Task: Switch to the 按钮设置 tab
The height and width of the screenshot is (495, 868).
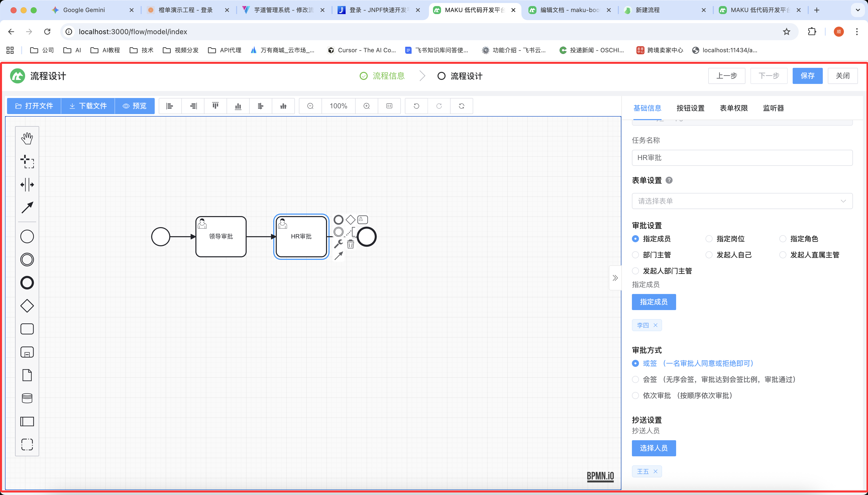Action: tap(690, 108)
